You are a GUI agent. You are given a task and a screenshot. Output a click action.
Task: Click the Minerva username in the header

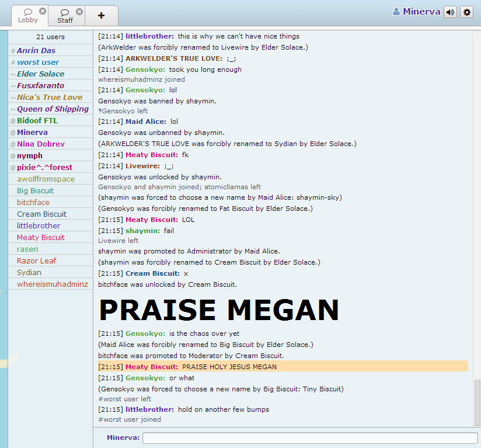(x=421, y=12)
